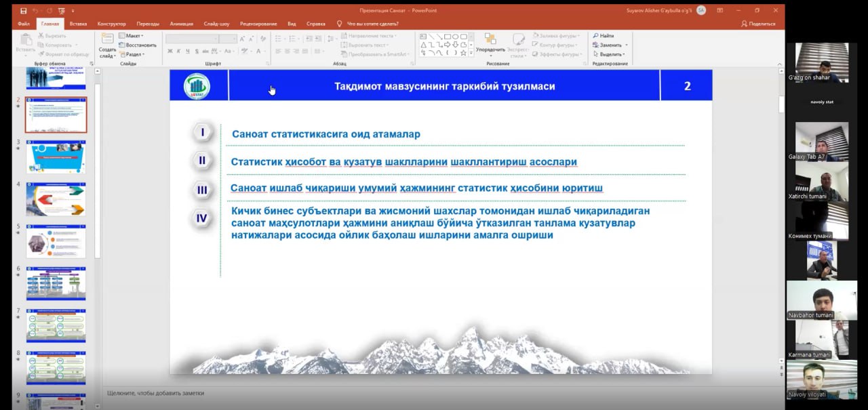The width and height of the screenshot is (868, 410).
Task: Open the font name combo box
Action: [x=192, y=39]
